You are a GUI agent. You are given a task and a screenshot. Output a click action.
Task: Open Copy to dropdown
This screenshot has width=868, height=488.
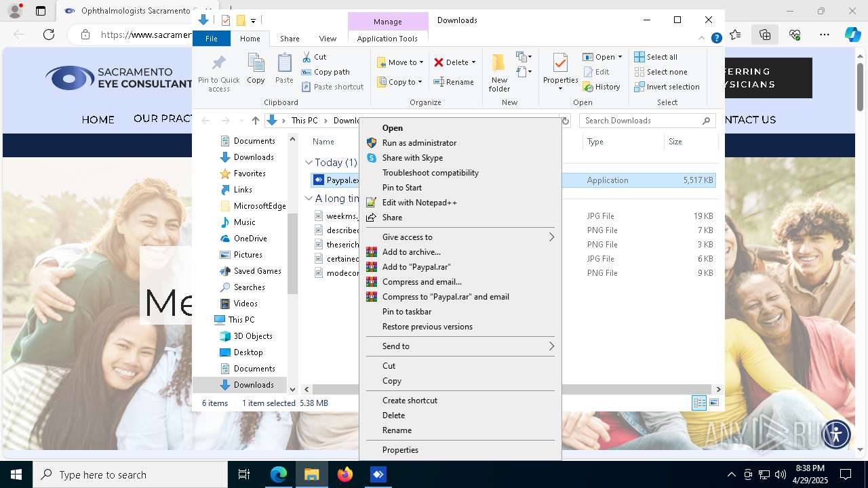pyautogui.click(x=400, y=82)
